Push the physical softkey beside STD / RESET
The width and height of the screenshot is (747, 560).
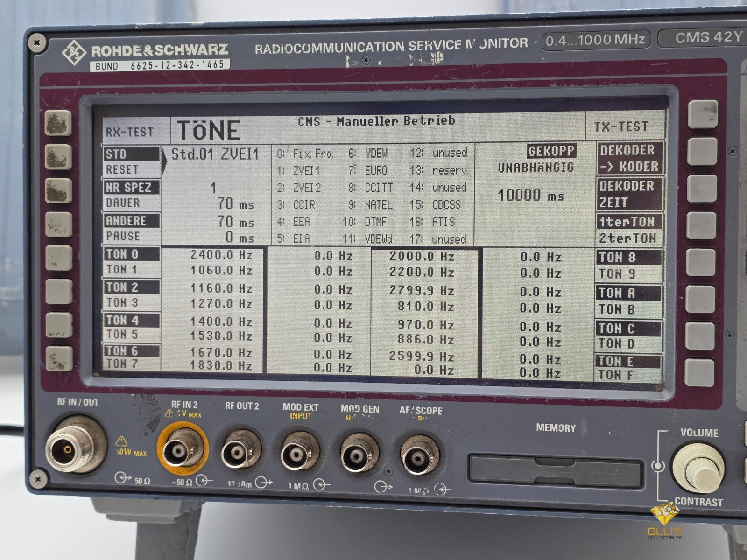(58, 156)
